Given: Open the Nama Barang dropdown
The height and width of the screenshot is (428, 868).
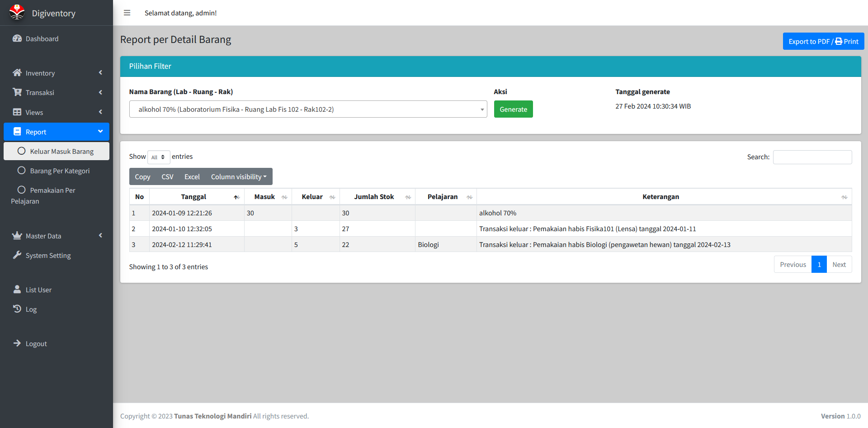Looking at the screenshot, I should pyautogui.click(x=308, y=109).
